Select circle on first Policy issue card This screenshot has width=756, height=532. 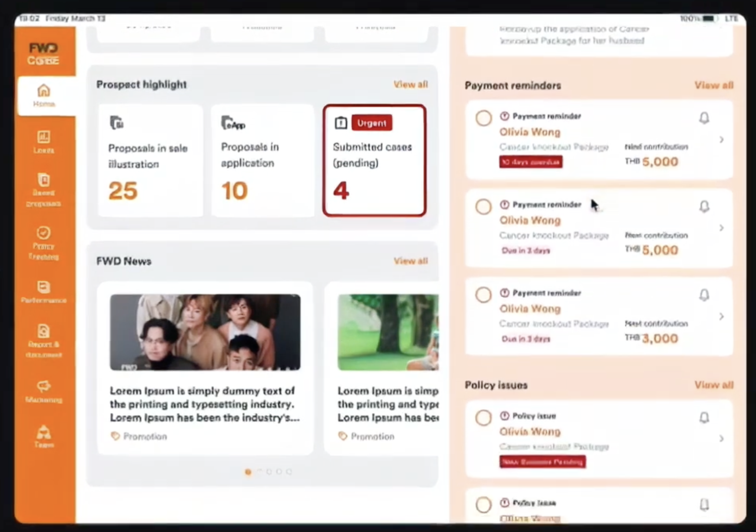483,418
